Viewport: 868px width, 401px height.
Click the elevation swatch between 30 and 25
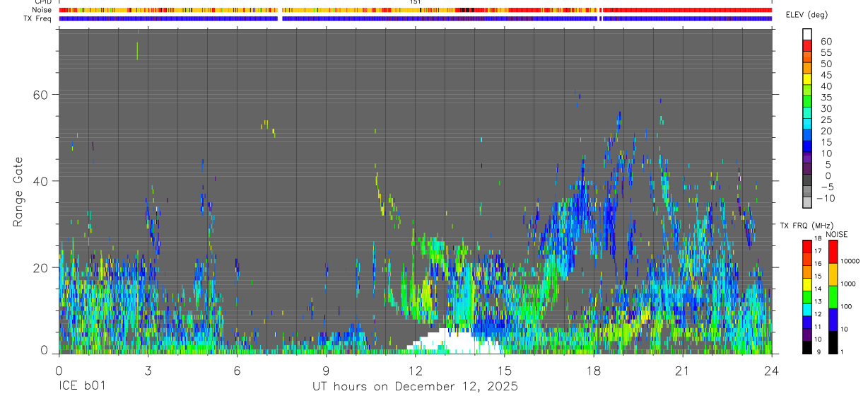(x=807, y=113)
